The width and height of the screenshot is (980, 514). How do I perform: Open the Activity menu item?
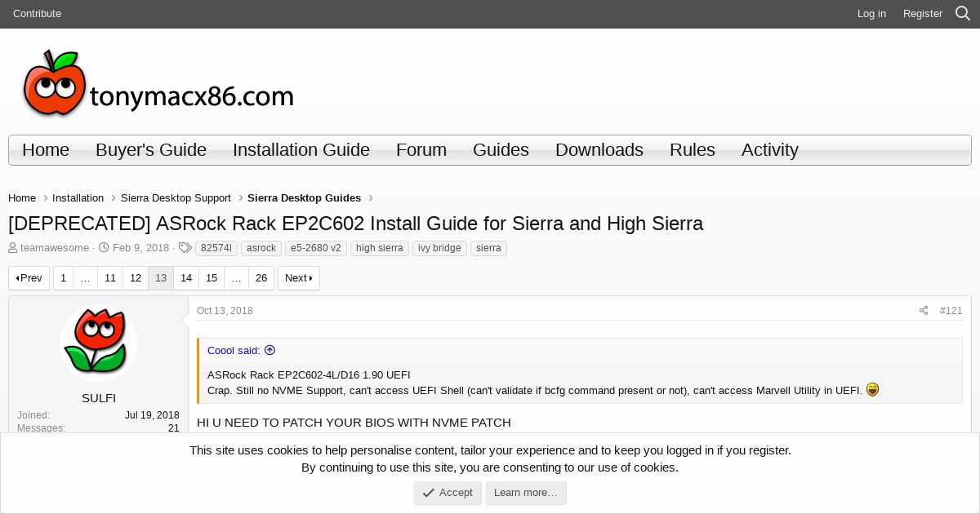(x=770, y=150)
